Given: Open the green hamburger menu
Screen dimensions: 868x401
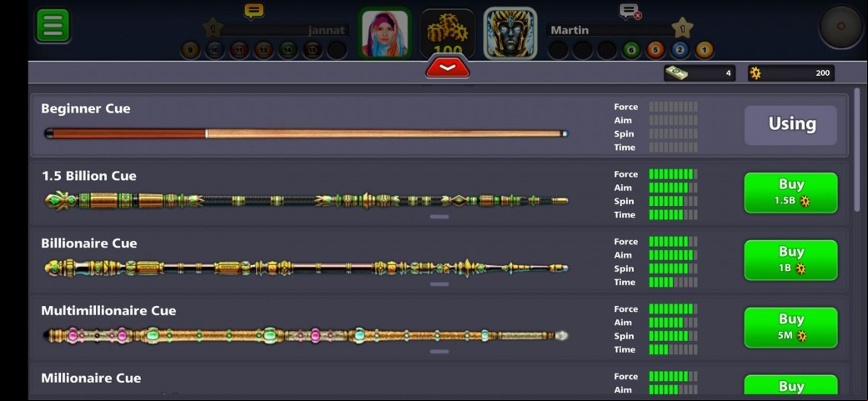Looking at the screenshot, I should tap(53, 26).
